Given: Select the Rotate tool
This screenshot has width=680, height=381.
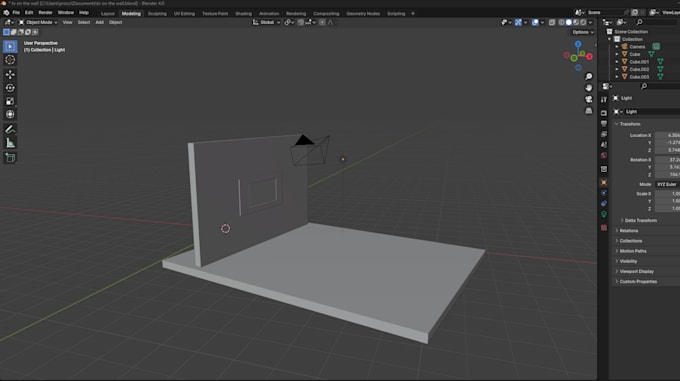Looking at the screenshot, I should [10, 88].
